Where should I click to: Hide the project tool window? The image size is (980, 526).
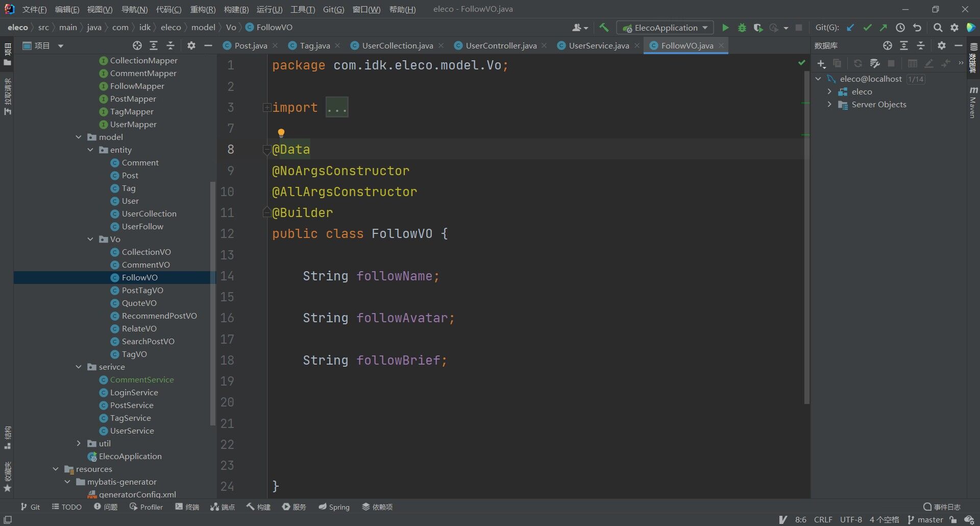click(x=208, y=45)
